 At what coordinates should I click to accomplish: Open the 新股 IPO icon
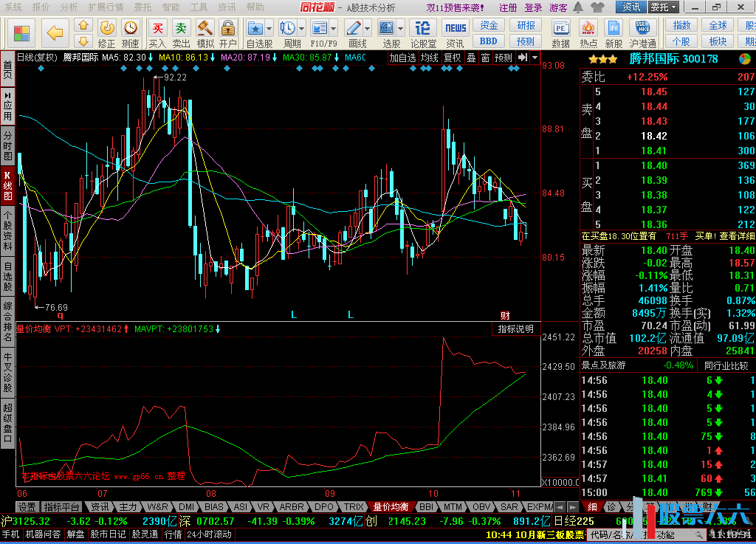[614, 33]
